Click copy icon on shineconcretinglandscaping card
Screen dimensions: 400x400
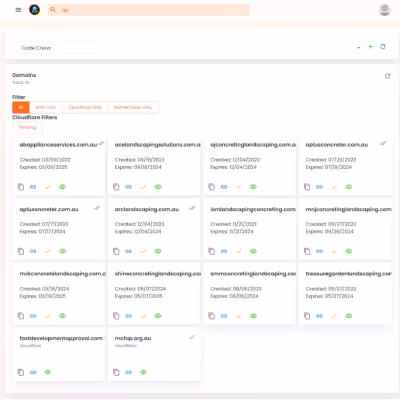pyautogui.click(x=116, y=316)
